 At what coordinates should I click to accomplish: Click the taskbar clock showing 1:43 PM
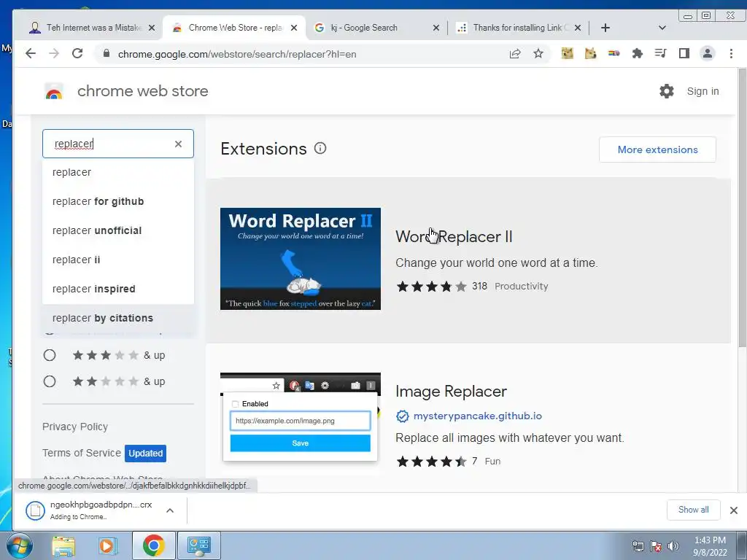(x=710, y=545)
